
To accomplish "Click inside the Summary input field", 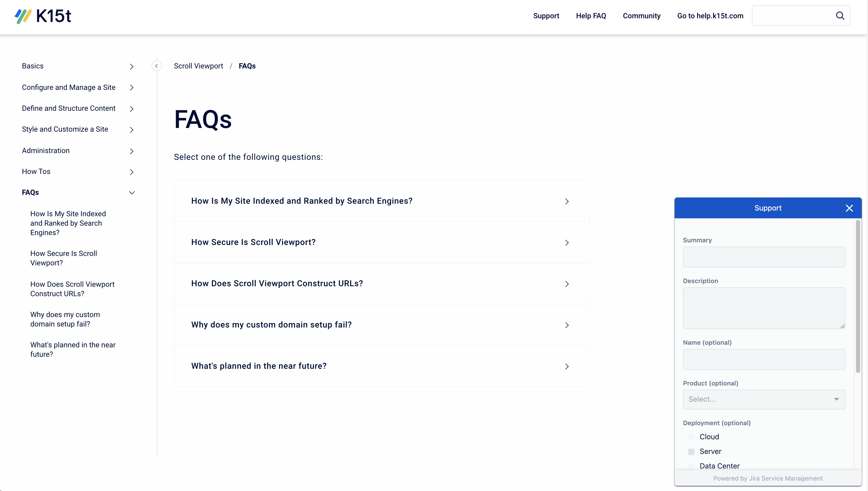I will click(763, 257).
